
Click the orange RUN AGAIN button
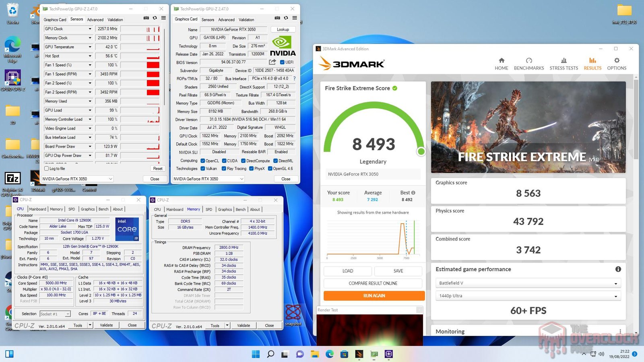click(374, 296)
